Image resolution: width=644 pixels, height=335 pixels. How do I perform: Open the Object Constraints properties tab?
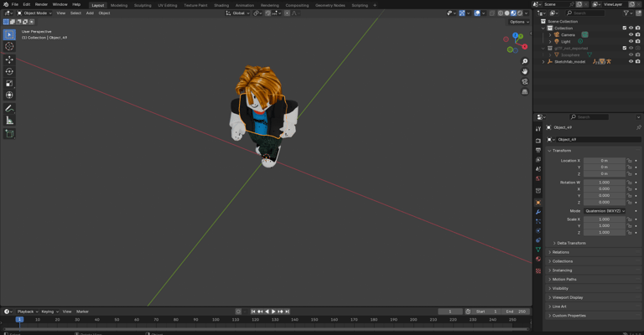tap(538, 240)
